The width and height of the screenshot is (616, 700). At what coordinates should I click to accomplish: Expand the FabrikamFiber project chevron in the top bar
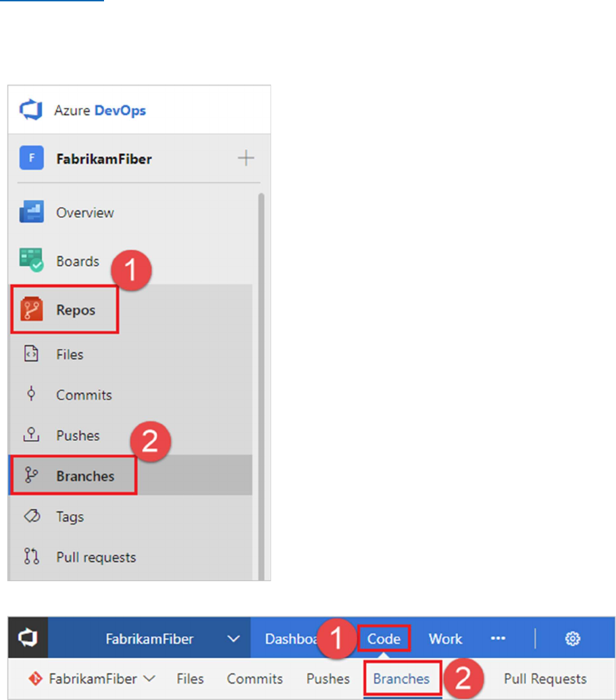coord(233,639)
